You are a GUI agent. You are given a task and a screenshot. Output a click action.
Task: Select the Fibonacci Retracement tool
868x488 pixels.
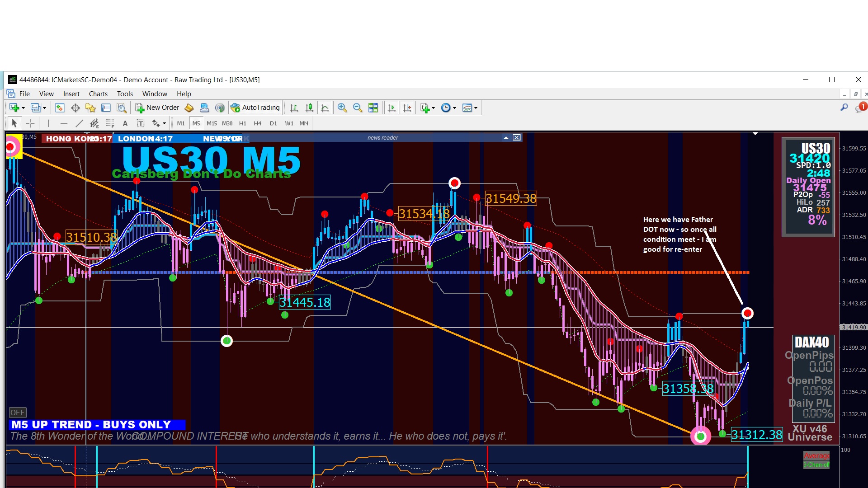tap(110, 123)
